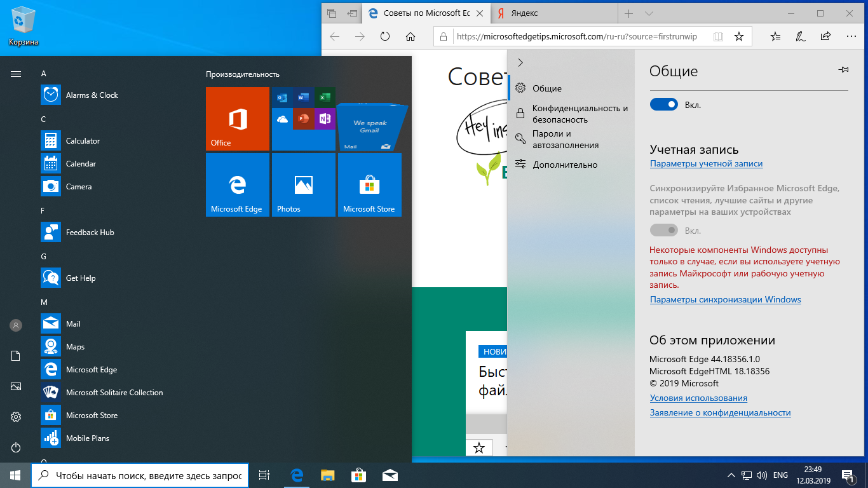Select the Советы по Microsoft Edge tab
This screenshot has height=488, width=868.
[426, 13]
